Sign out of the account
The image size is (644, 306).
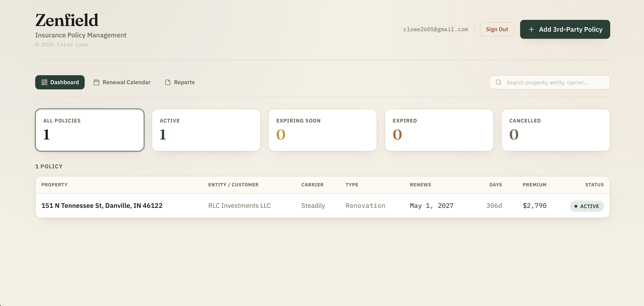[x=497, y=29]
